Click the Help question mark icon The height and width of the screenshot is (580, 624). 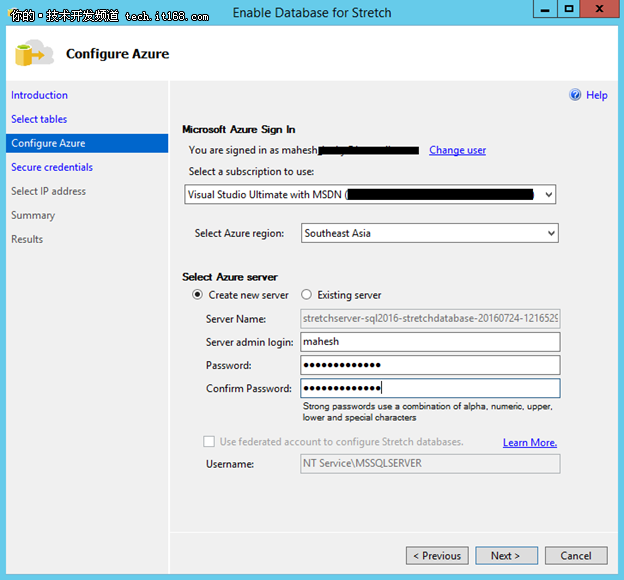(575, 95)
